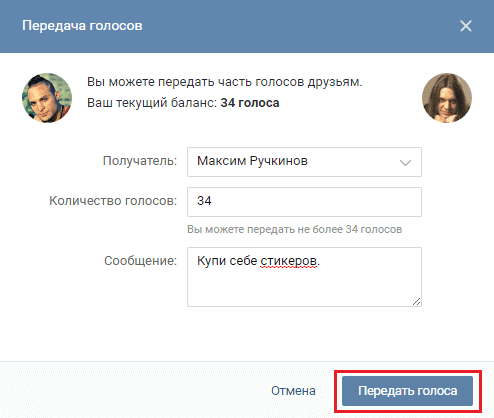Place cursor after 34 in votes field
This screenshot has height=418, width=494.
tap(213, 201)
